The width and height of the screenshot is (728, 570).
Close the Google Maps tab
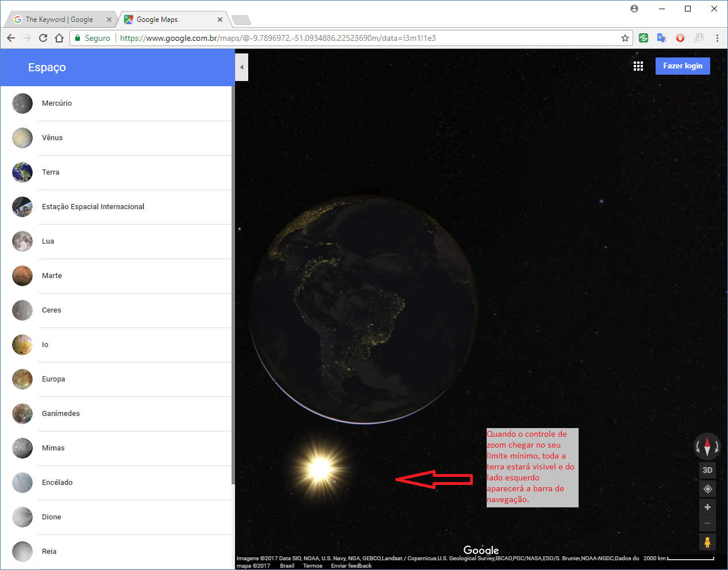[x=220, y=20]
